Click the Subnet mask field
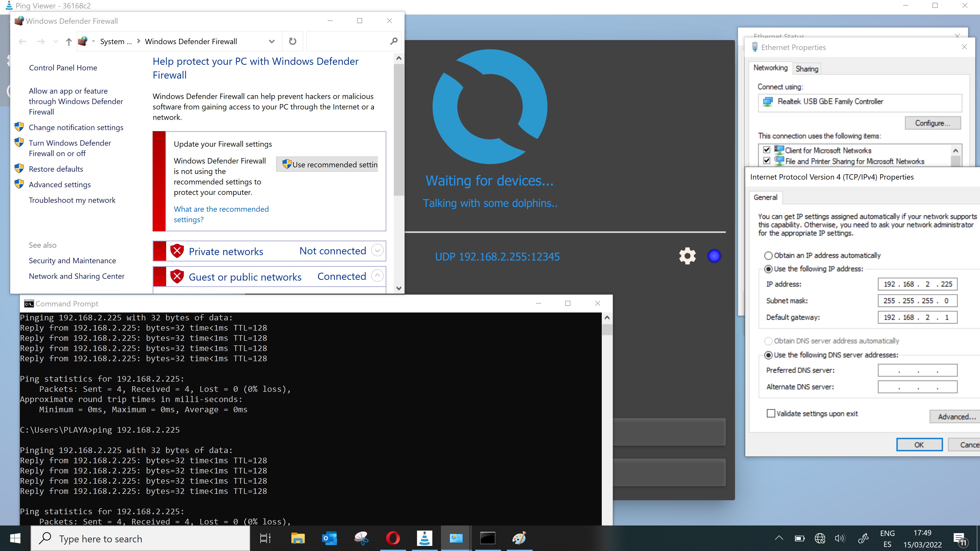This screenshot has height=551, width=980. coord(917,301)
